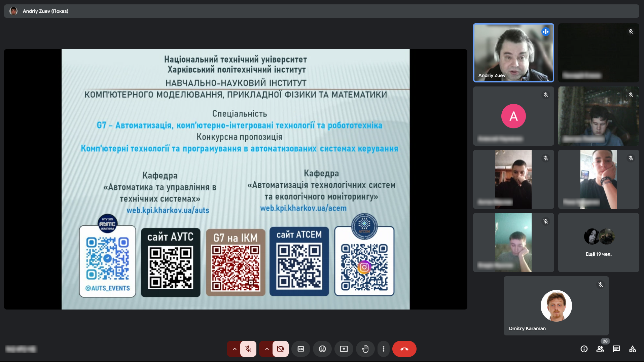
Task: Raise your hand with the hand icon
Action: 365,349
